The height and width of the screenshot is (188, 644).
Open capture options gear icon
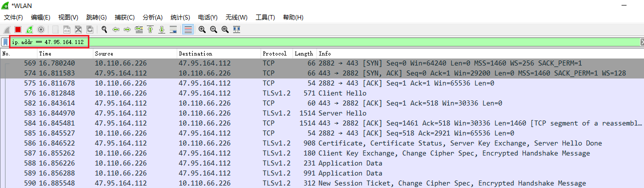[x=41, y=29]
